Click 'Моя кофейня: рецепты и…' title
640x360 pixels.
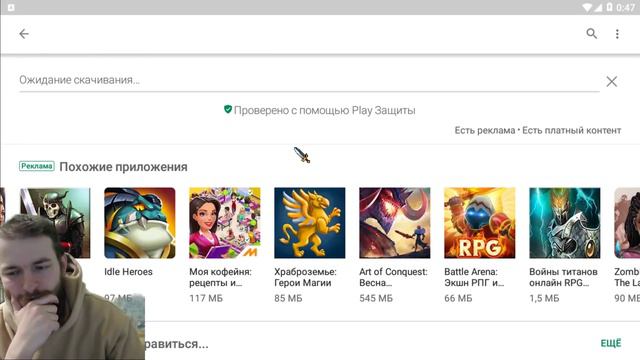(220, 277)
